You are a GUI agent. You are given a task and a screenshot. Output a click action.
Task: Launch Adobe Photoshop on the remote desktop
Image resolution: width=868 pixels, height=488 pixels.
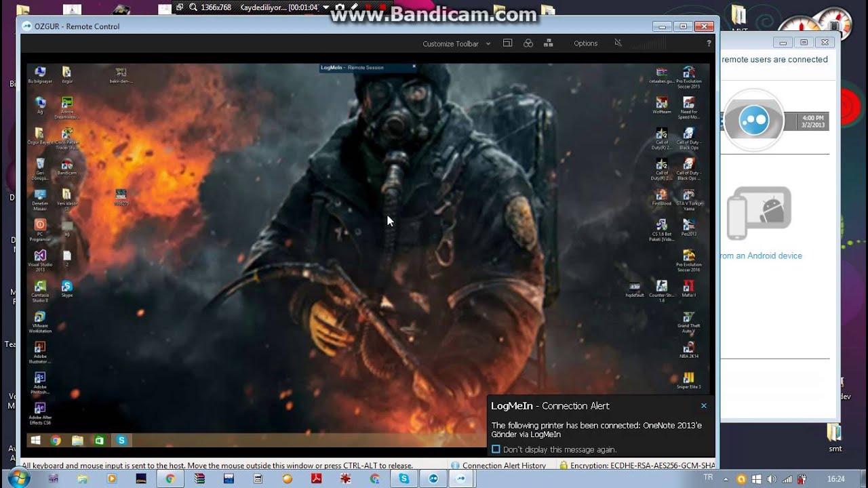point(40,383)
